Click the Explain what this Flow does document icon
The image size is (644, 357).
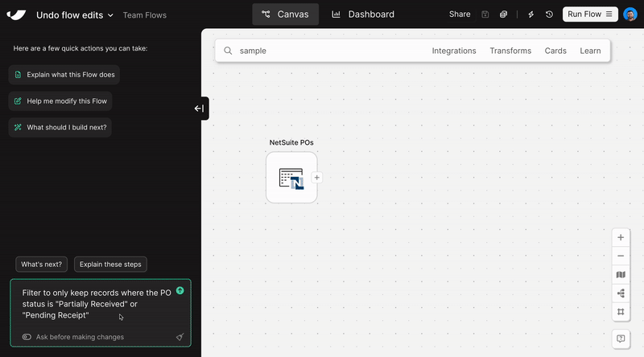point(18,75)
